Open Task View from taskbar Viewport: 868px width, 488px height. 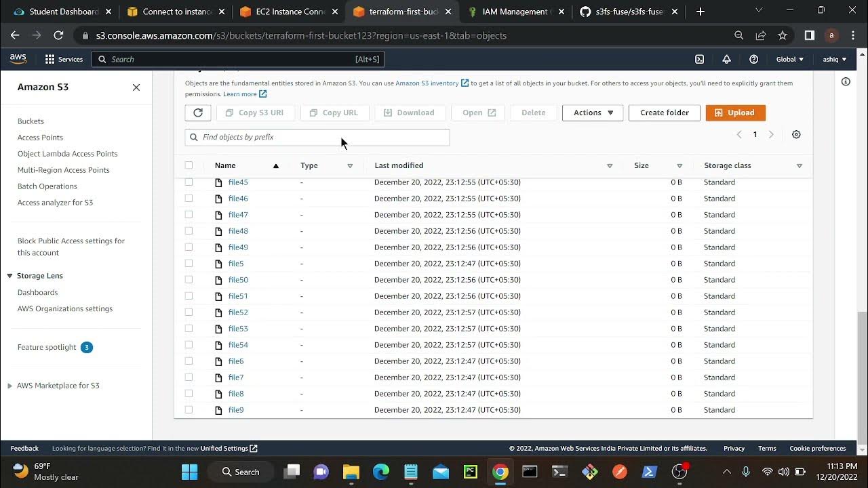(x=292, y=472)
